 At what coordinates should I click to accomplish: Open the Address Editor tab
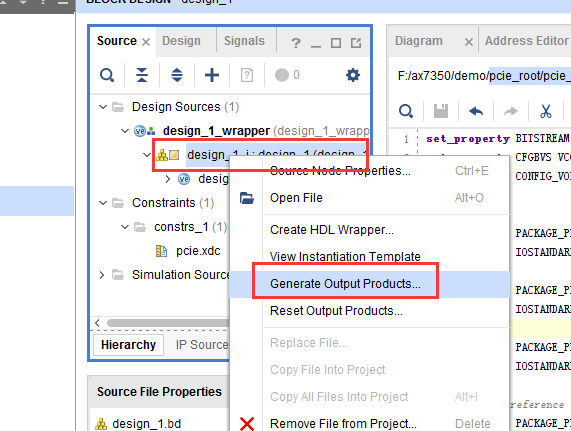[x=527, y=41]
